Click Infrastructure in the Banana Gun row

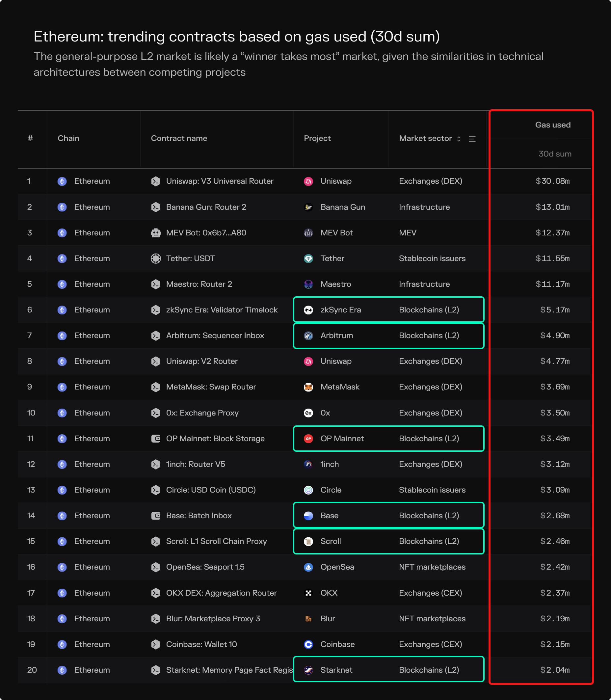tap(424, 207)
